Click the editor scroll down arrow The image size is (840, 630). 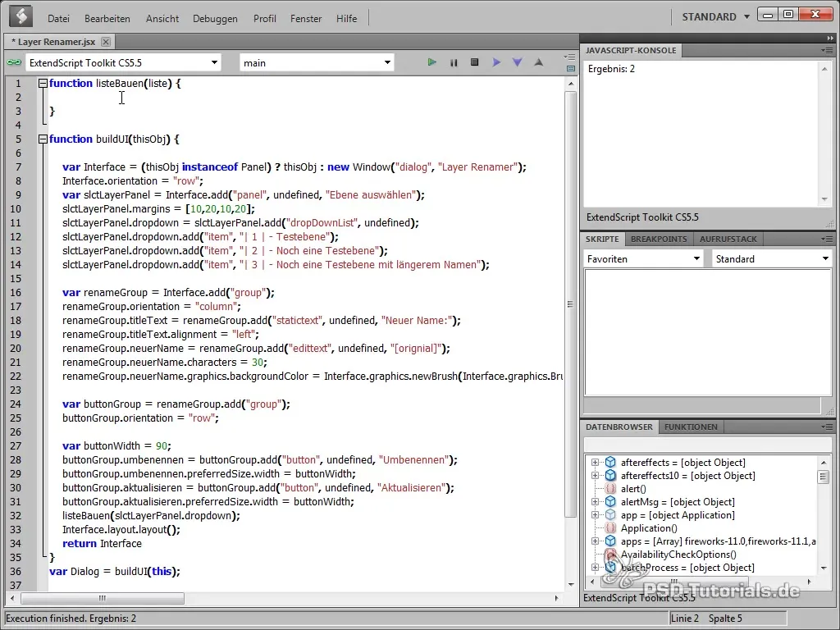tap(571, 584)
